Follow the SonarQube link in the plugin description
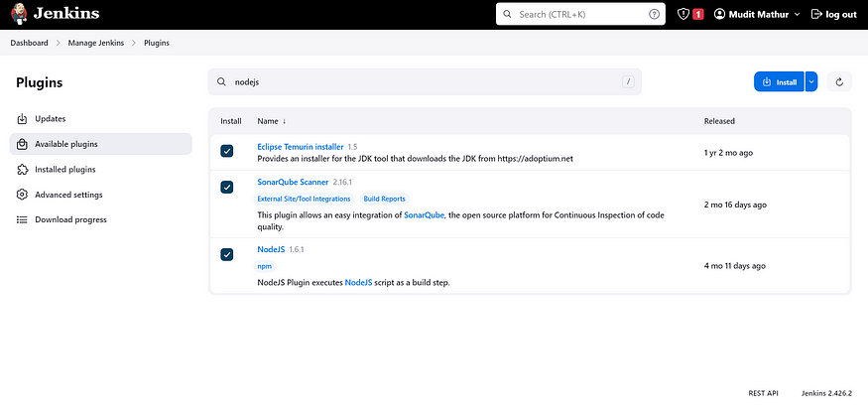Screen dimensions: 868x410 pyautogui.click(x=424, y=215)
